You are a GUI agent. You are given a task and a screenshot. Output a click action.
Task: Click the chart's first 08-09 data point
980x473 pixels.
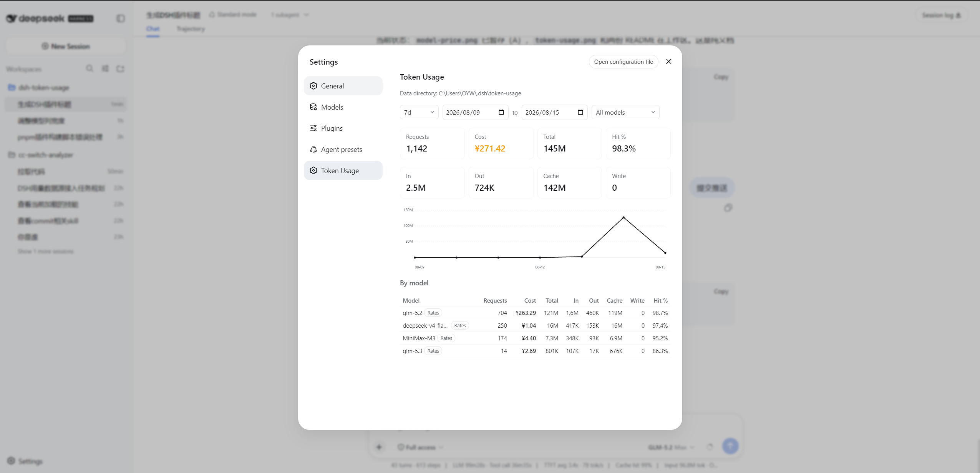(x=415, y=258)
